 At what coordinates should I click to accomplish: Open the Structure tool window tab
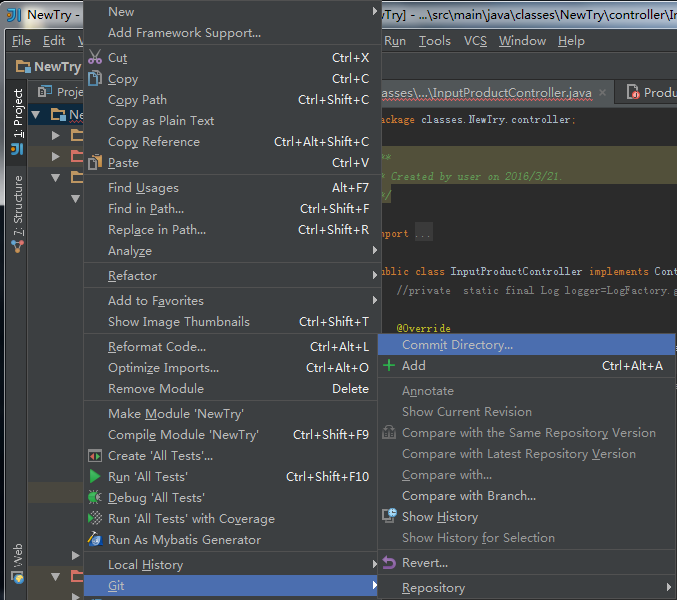click(17, 208)
